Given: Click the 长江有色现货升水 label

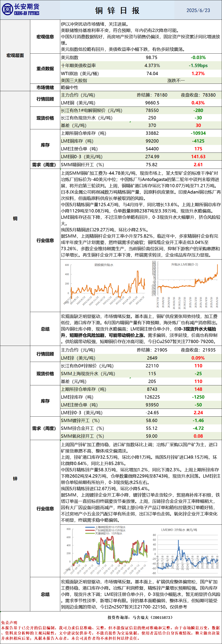Looking at the screenshot, I should pos(87,118).
